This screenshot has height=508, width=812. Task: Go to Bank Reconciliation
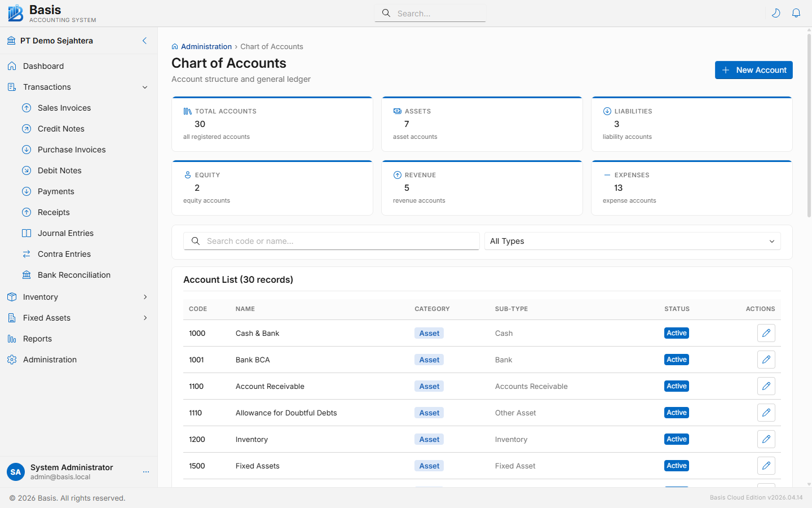(x=74, y=274)
